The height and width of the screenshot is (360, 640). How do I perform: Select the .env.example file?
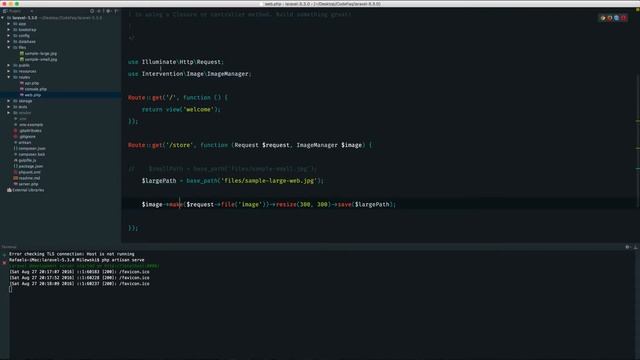tap(31, 125)
